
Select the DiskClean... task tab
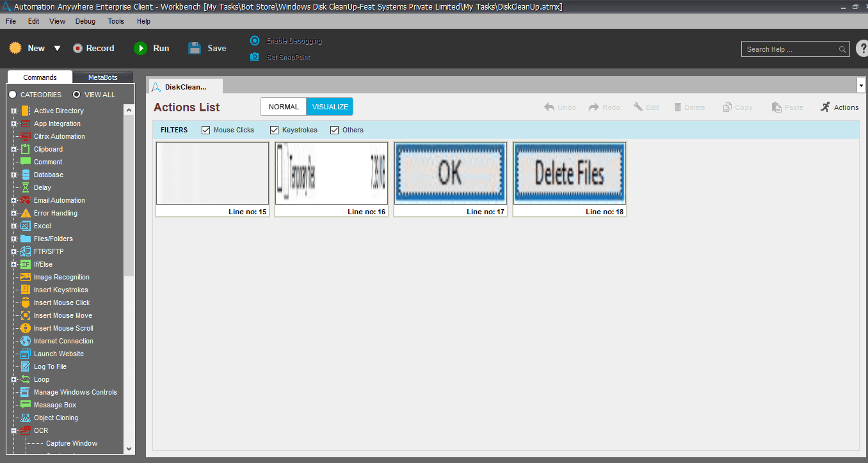click(186, 86)
